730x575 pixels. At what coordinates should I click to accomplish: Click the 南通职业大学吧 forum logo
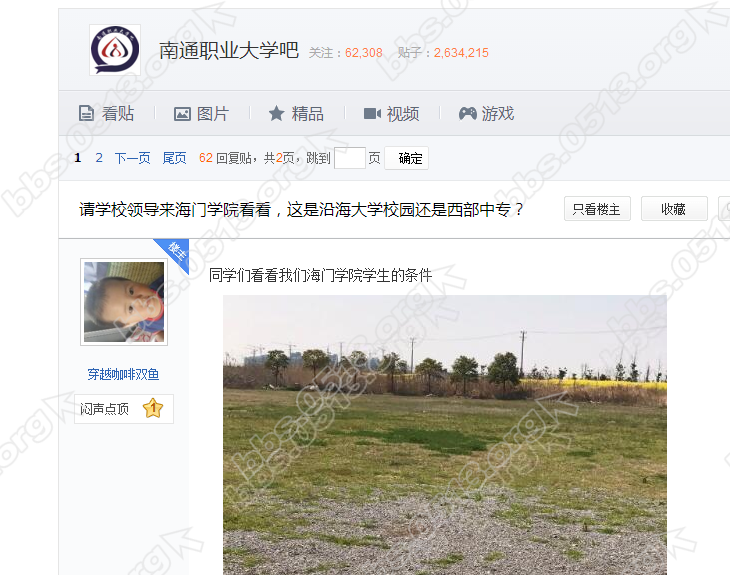(x=115, y=50)
